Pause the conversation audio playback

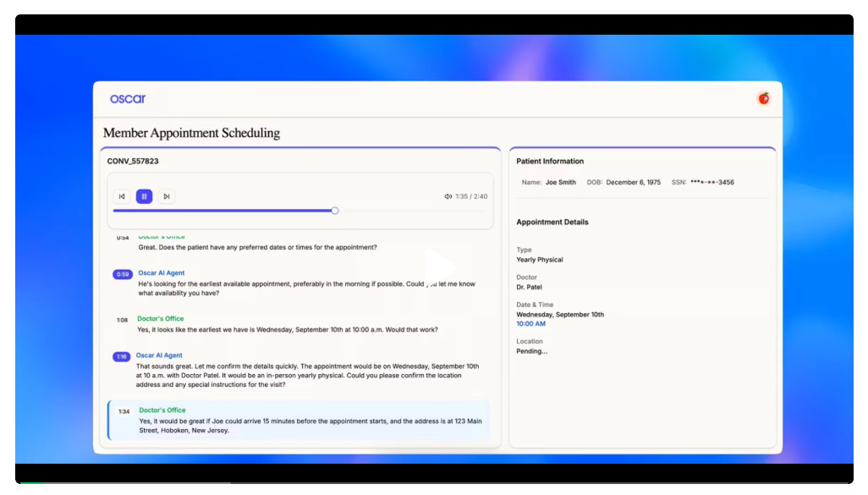pyautogui.click(x=144, y=196)
